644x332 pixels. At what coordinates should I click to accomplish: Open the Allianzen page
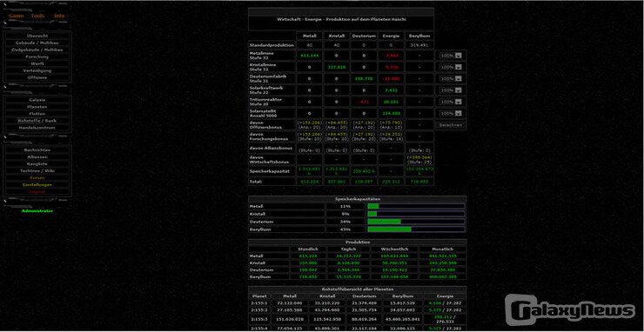[37, 156]
